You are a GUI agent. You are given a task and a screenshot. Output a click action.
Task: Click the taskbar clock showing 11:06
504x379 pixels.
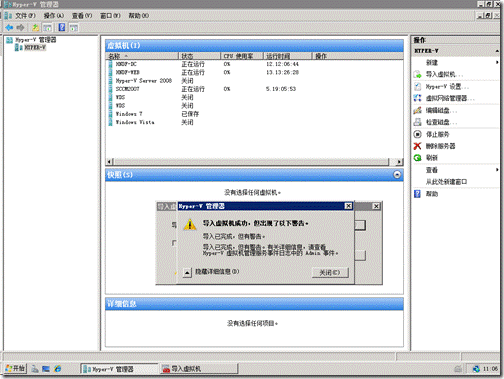490,369
